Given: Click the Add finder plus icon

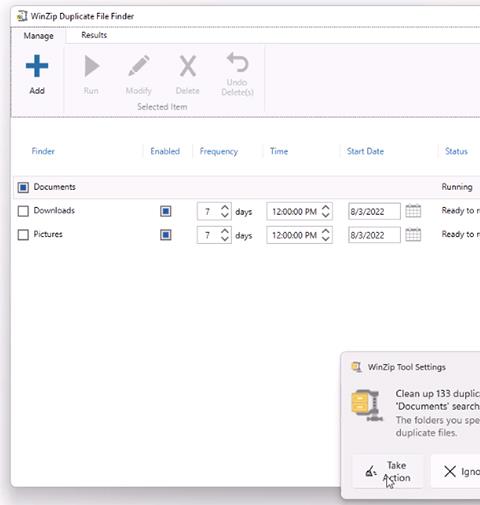Looking at the screenshot, I should [37, 66].
